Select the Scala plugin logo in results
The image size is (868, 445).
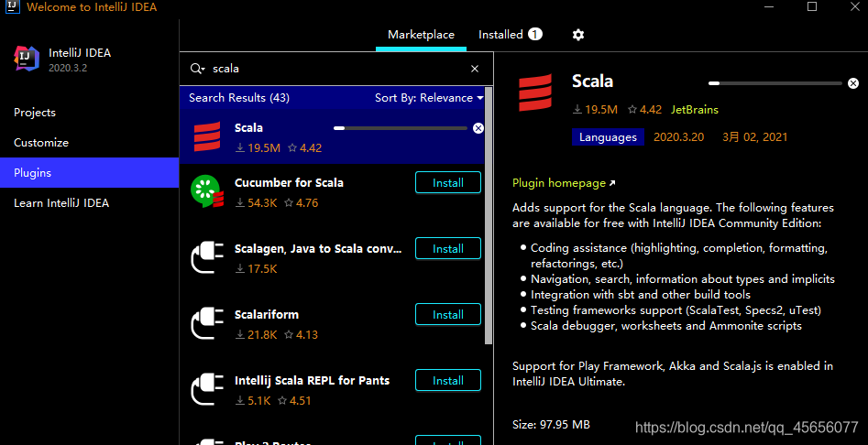(207, 136)
